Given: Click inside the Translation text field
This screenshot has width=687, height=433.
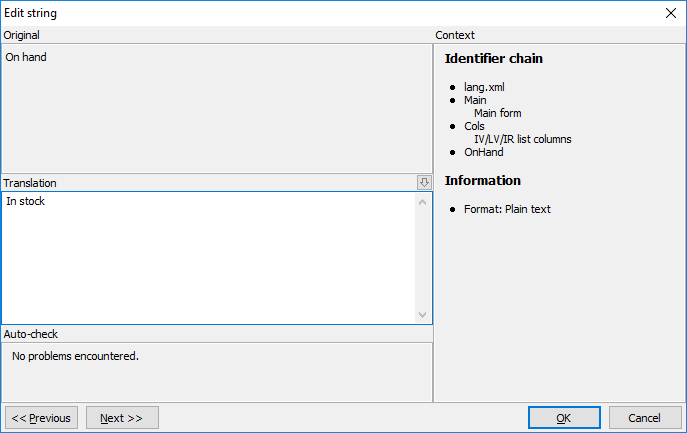Looking at the screenshot, I should pyautogui.click(x=200, y=260).
